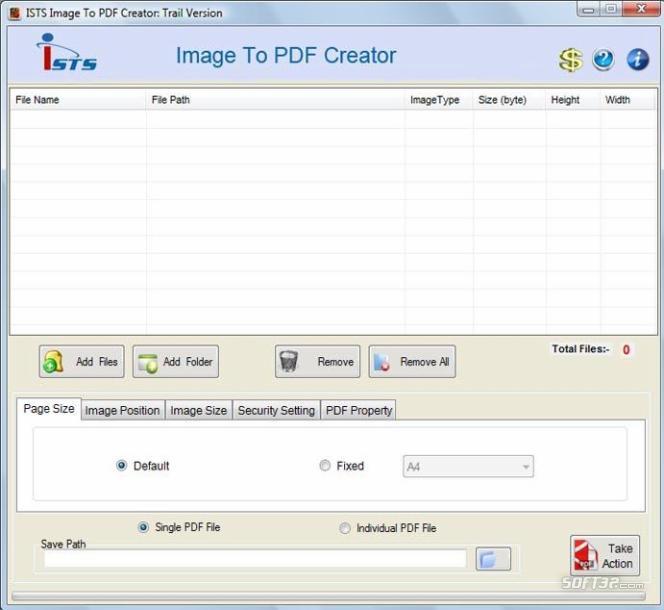Click the Remove All button
Screen dimensions: 664x610
pos(412,361)
